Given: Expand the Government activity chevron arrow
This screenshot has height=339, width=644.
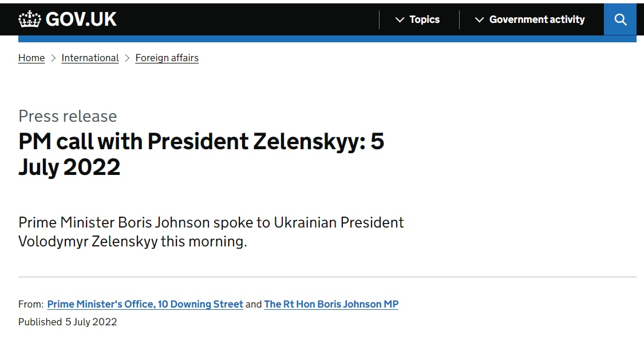Looking at the screenshot, I should [480, 20].
